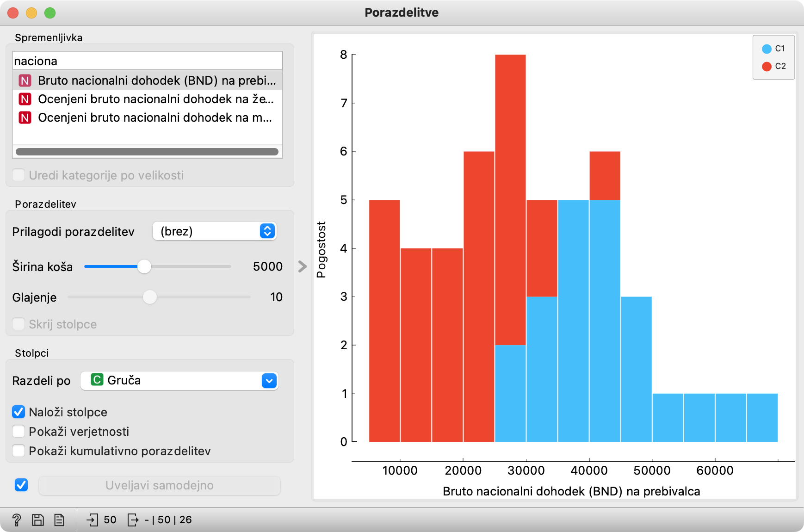804x532 pixels.
Task: Open the report document icon
Action: pos(59,520)
